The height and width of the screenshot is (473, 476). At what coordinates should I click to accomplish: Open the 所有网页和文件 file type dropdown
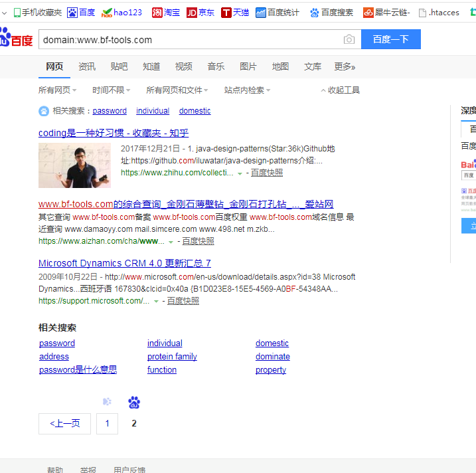click(177, 90)
